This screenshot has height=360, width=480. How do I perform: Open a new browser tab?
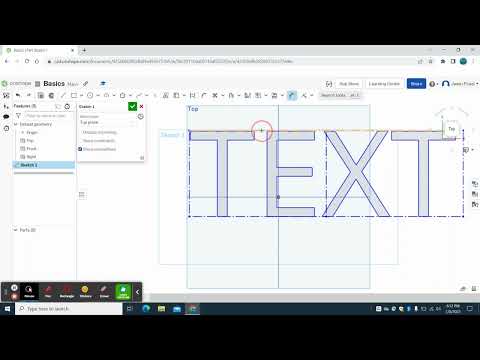click(84, 50)
